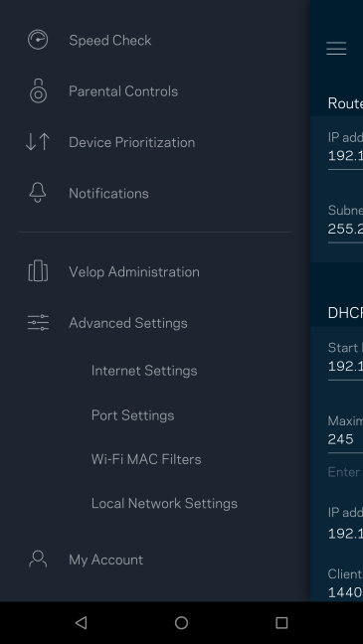The image size is (363, 644).
Task: Tap the Advanced Settings sliders icon
Action: (38, 323)
